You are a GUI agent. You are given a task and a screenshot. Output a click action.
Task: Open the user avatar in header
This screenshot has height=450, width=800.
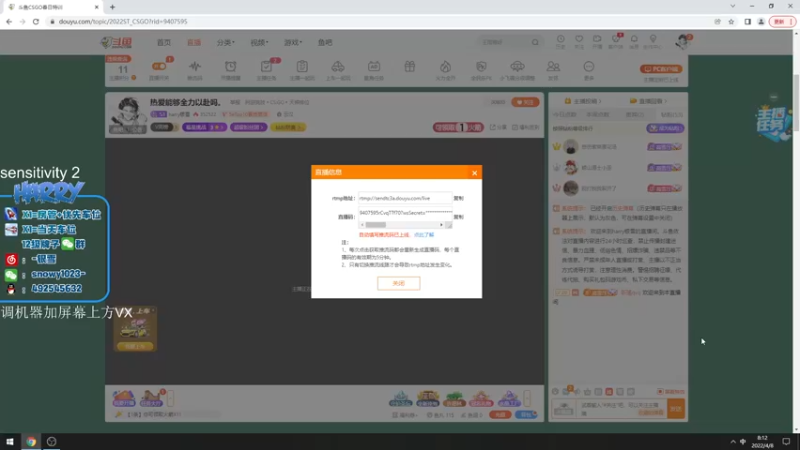682,42
